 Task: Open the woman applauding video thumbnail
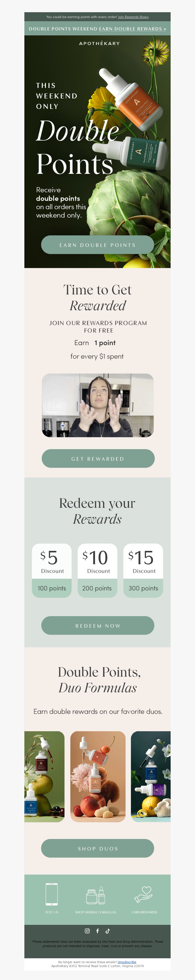click(98, 405)
